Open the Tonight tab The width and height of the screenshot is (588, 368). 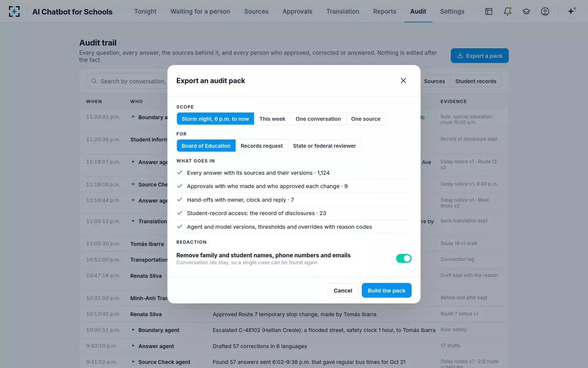coord(145,11)
